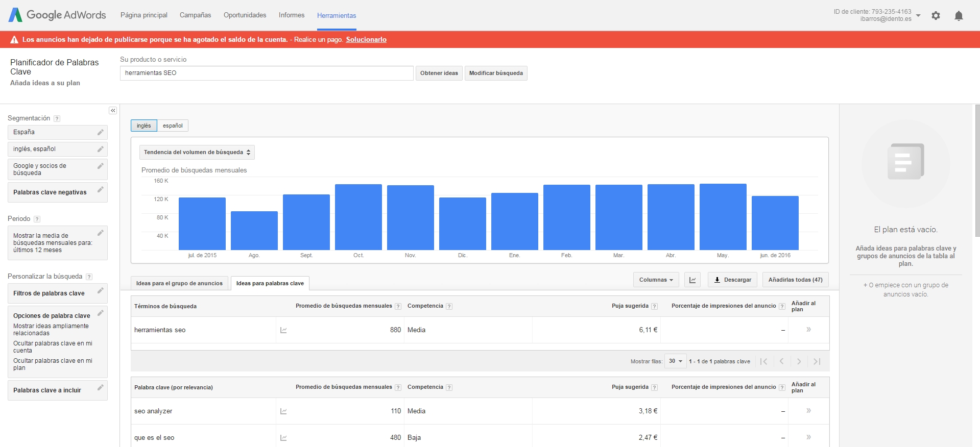Open the notifications bell icon

(959, 16)
